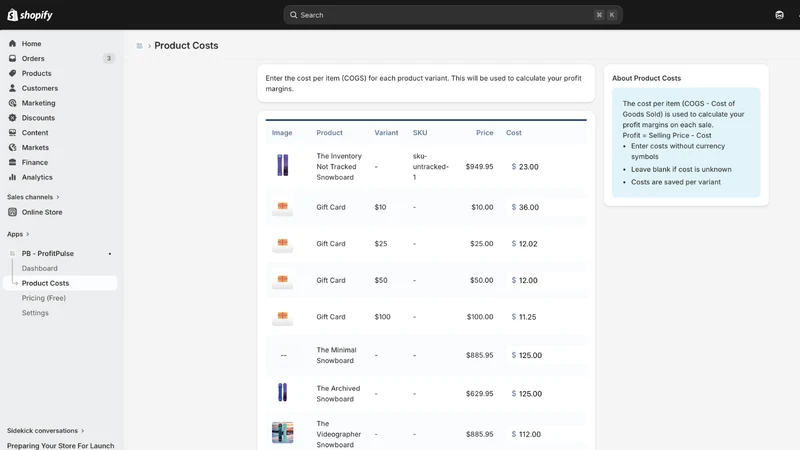Open the Pricing (Free) page
This screenshot has height=450, width=800.
tap(43, 297)
